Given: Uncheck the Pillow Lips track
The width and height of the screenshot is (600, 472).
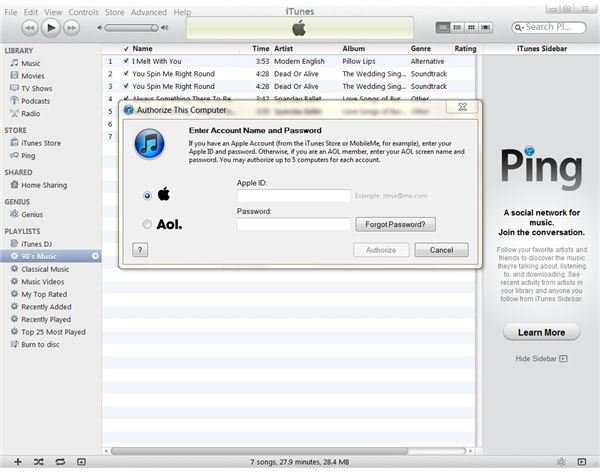Looking at the screenshot, I should pyautogui.click(x=126, y=61).
